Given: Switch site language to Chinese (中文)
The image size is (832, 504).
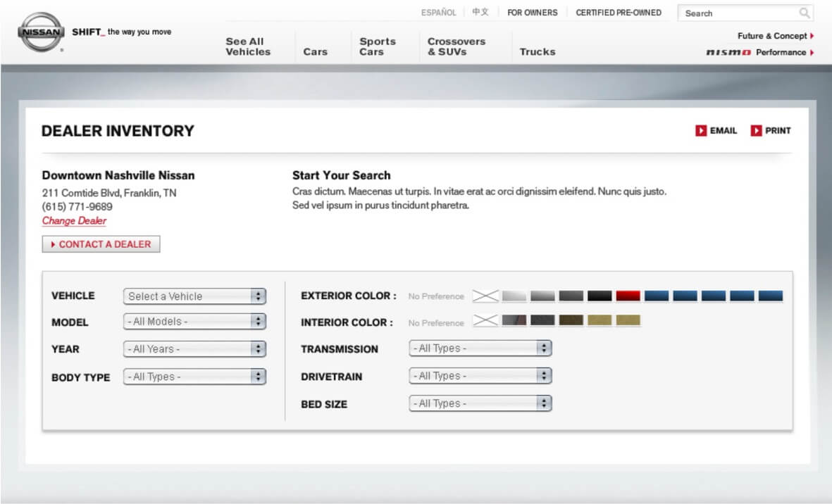Looking at the screenshot, I should tap(480, 12).
